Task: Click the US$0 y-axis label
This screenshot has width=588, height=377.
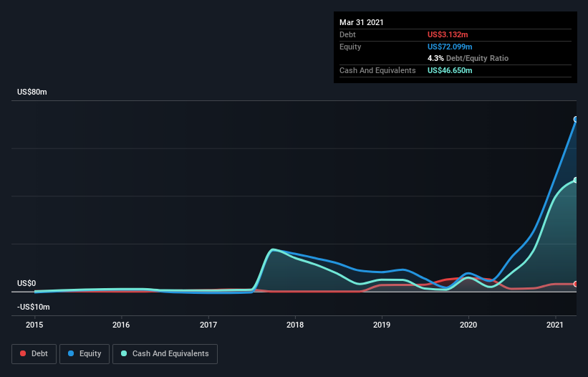Action: [26, 283]
